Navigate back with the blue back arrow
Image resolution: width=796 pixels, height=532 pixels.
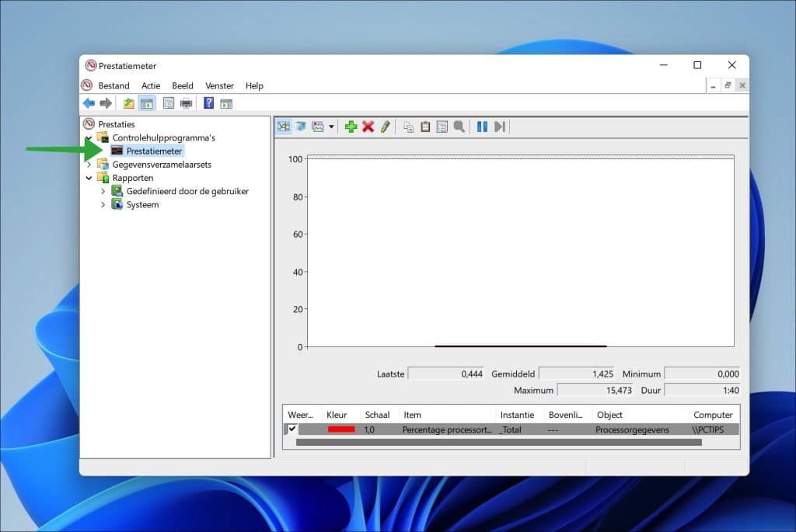point(89,103)
